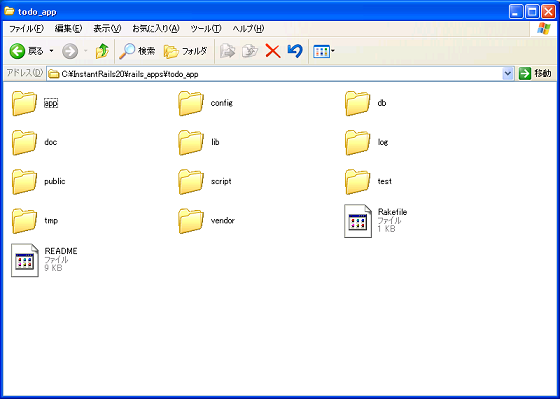Expand the address bar dropdown arrow
The image size is (560, 399).
click(508, 74)
